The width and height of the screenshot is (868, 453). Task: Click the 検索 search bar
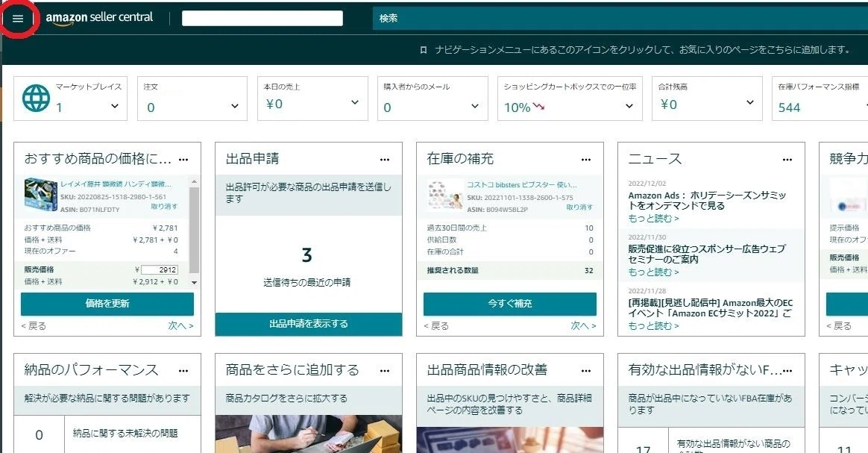pos(620,18)
